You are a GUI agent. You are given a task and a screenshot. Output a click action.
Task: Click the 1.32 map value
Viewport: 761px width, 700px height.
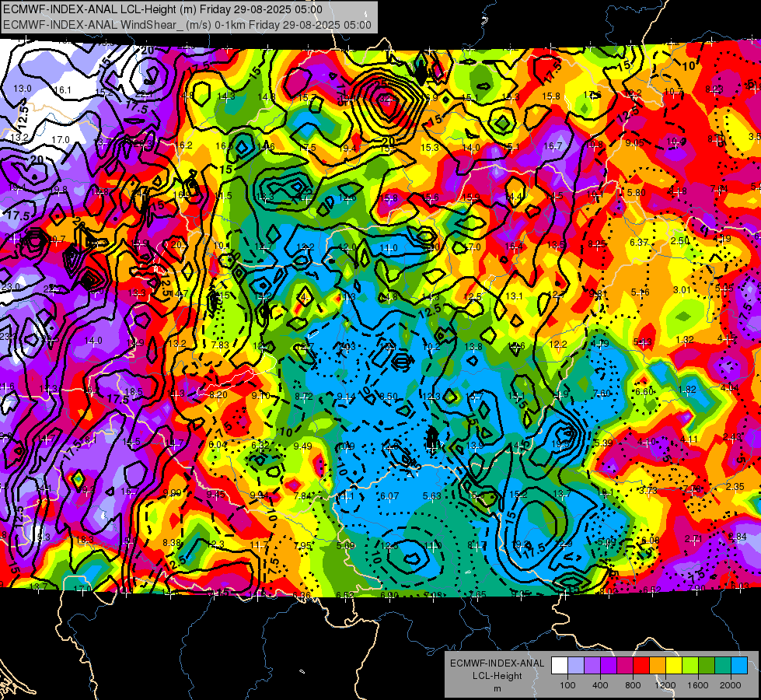tap(685, 340)
